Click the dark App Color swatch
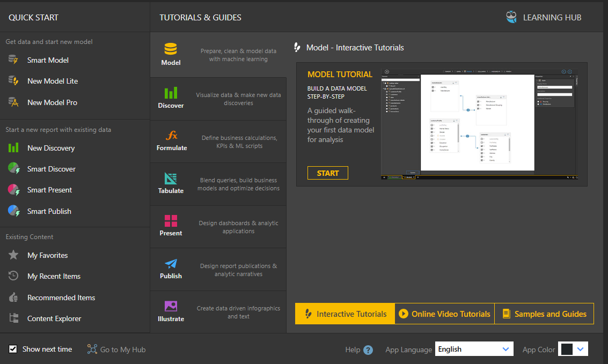This screenshot has height=364, width=608. [567, 349]
